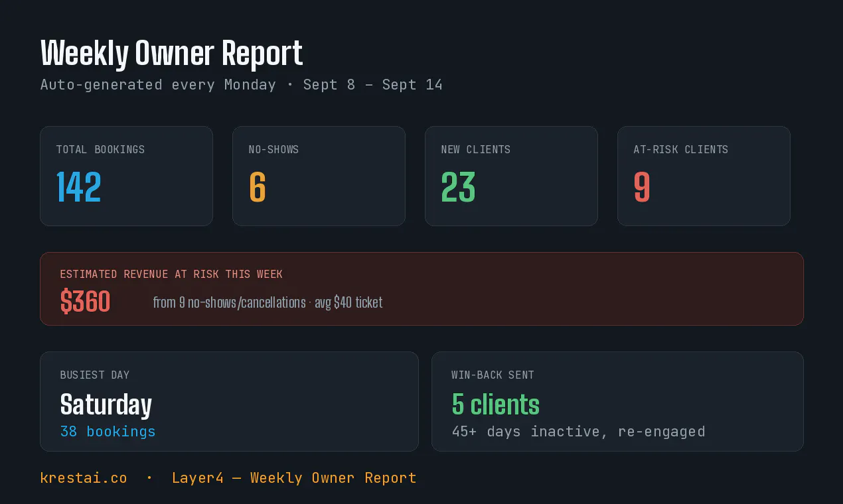Click the Saturday busiest day value
The width and height of the screenshot is (843, 504).
click(x=106, y=405)
